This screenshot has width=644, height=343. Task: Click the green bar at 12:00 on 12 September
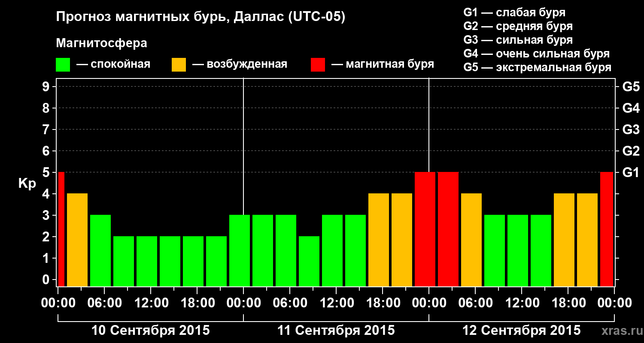click(x=518, y=250)
